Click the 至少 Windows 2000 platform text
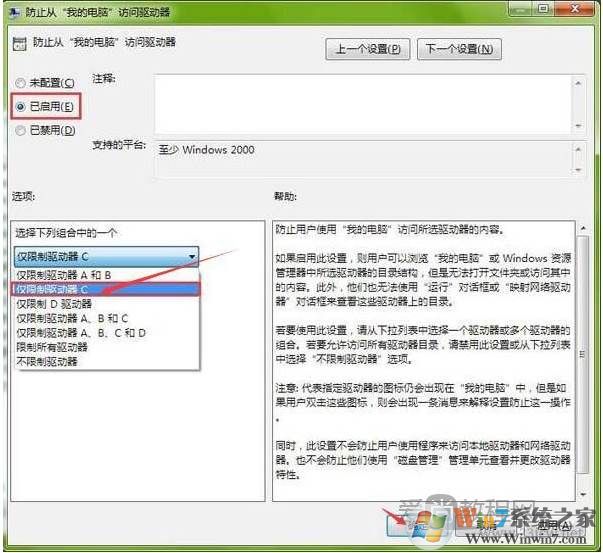 pos(207,150)
